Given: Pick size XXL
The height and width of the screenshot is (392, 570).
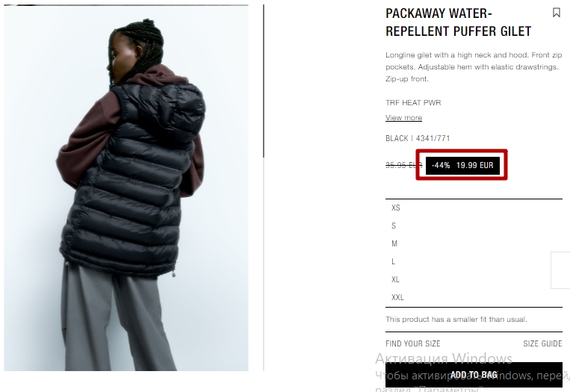Looking at the screenshot, I should click(474, 297).
